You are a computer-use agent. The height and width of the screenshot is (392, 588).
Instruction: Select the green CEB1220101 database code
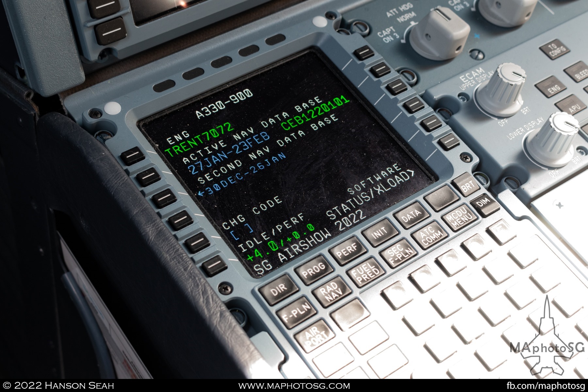316,113
